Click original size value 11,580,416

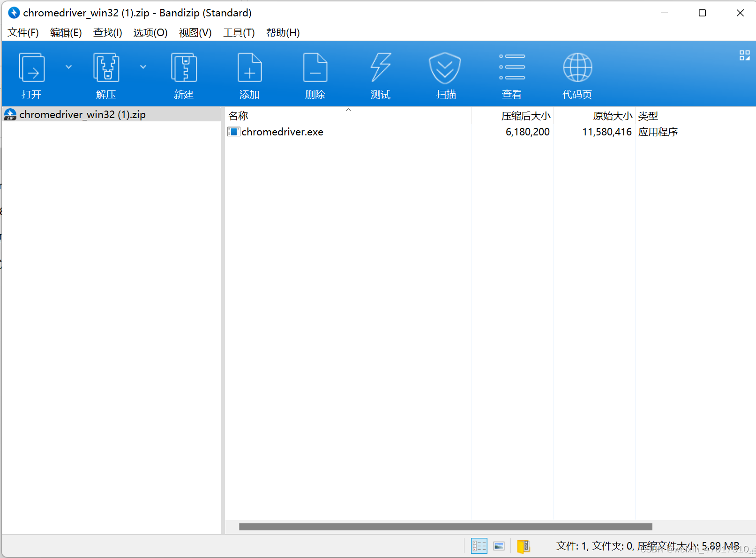tap(607, 132)
